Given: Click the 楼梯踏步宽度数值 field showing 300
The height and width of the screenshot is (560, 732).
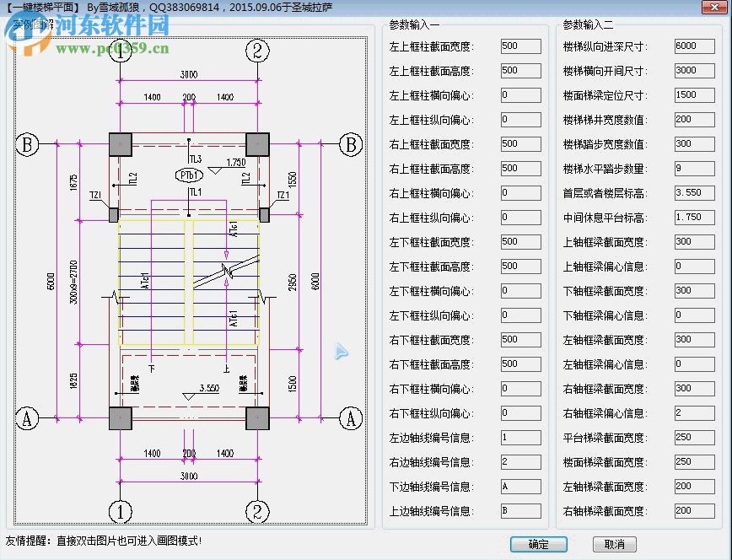Looking at the screenshot, I should [x=694, y=143].
